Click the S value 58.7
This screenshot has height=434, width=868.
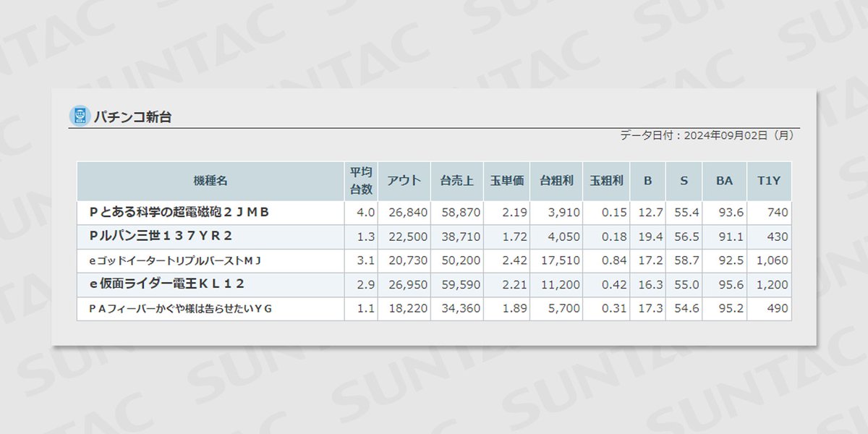click(688, 261)
